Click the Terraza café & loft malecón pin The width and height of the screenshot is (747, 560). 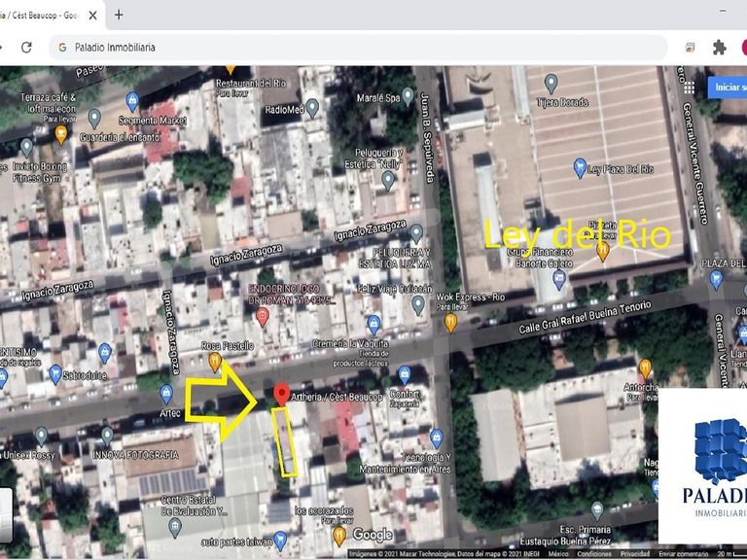[x=61, y=134]
